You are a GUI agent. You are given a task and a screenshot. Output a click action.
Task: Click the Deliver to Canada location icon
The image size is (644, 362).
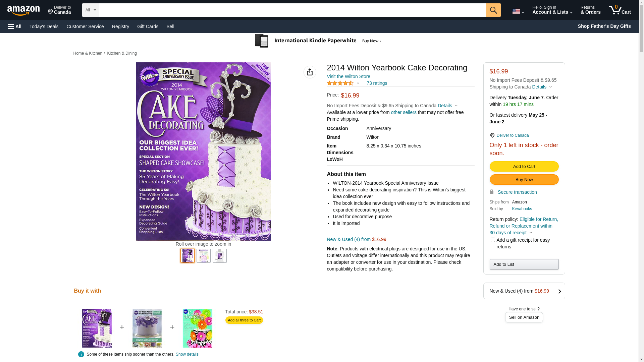(492, 135)
